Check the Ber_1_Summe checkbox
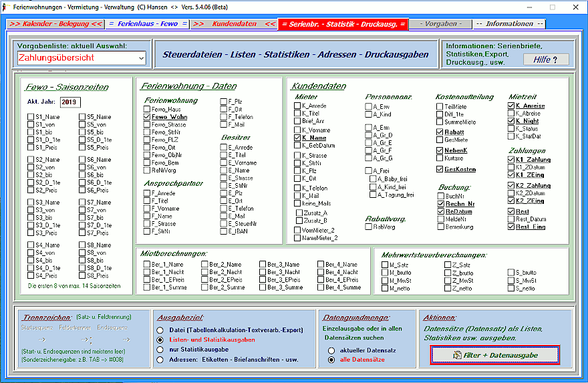This screenshot has width=588, height=383. [x=147, y=287]
